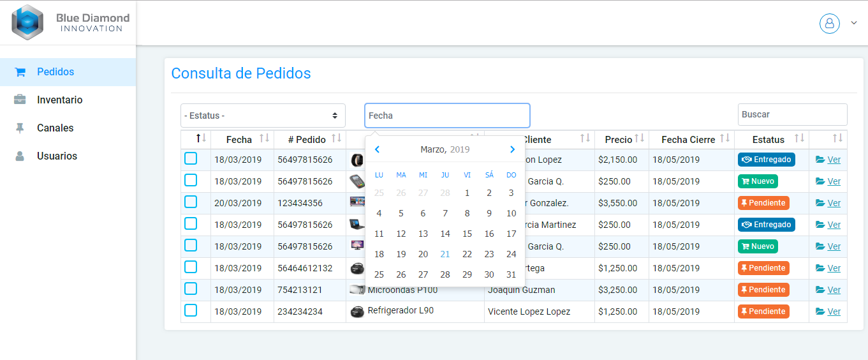Screen dimensions: 868x360
Task: Navigate to Usuarios section
Action: tap(57, 156)
